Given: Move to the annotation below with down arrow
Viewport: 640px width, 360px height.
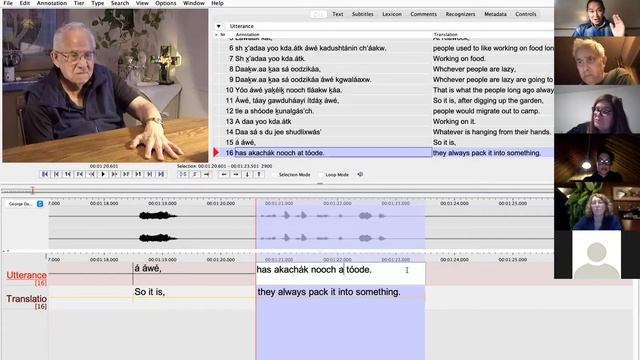Looking at the screenshot, I should [x=247, y=174].
